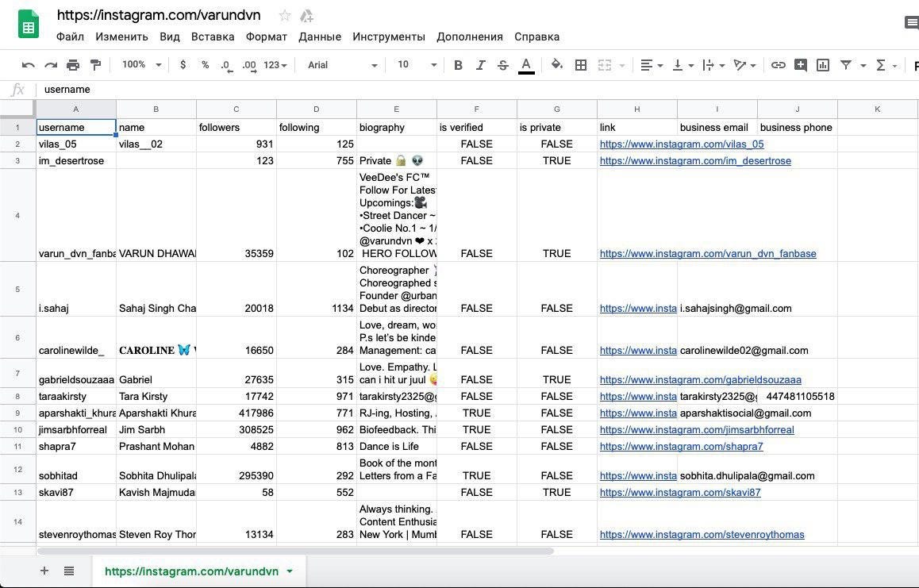The width and height of the screenshot is (919, 588).
Task: Open horizontal align dropdown
Action: [651, 65]
